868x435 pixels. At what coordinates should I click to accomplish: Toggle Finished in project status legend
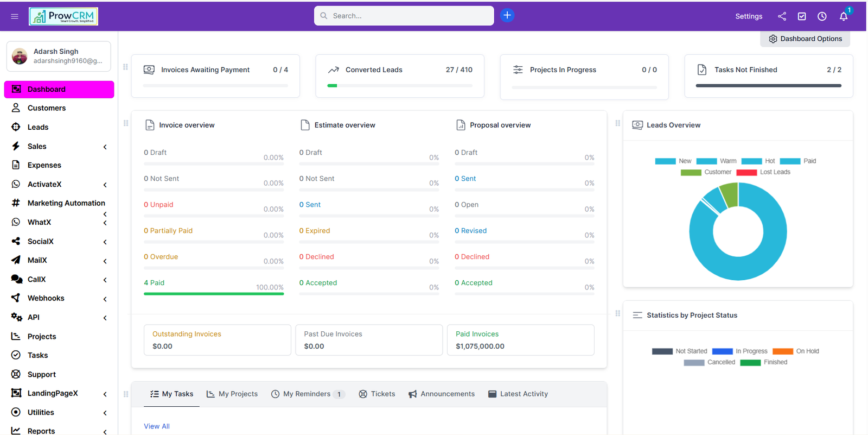click(763, 362)
